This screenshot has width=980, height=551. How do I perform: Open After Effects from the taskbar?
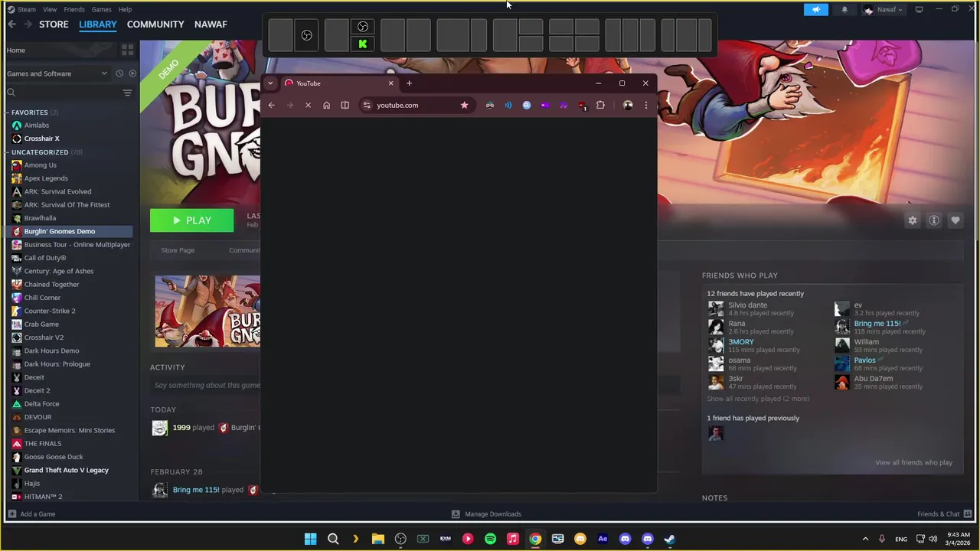click(603, 539)
